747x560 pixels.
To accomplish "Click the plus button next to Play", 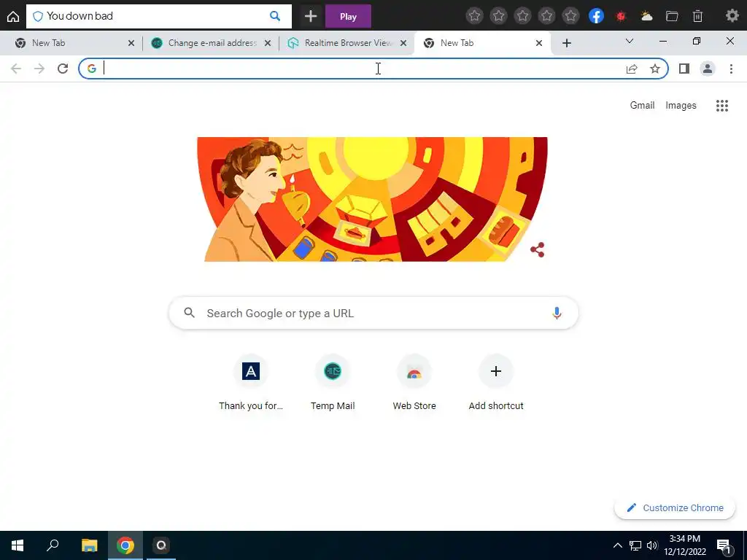I will (311, 16).
